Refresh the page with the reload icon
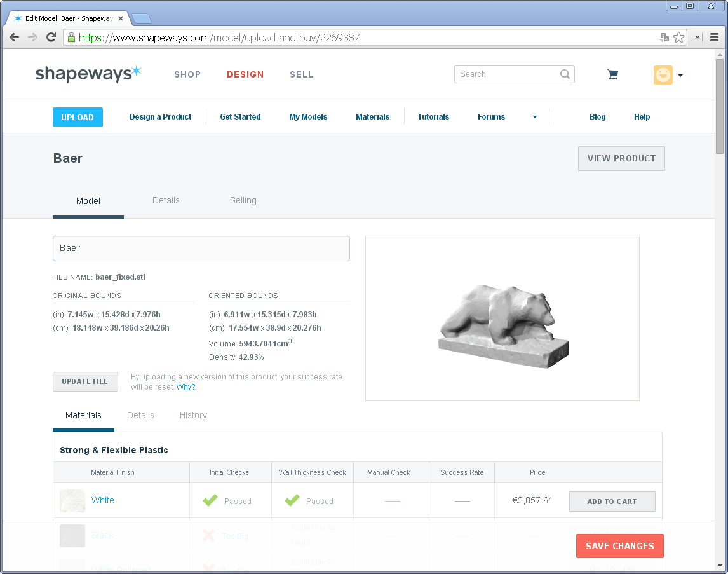The width and height of the screenshot is (728, 574). coord(51,38)
